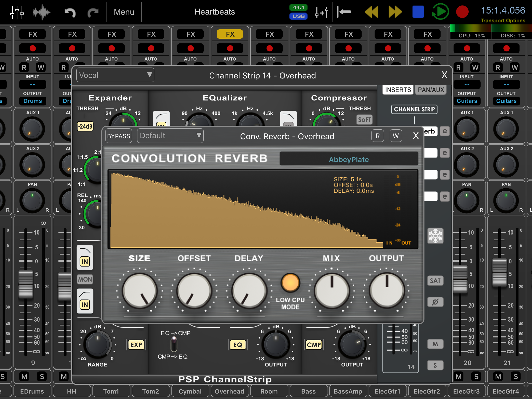Fast forward the transport
Screen dimensions: 532x399
click(395, 12)
